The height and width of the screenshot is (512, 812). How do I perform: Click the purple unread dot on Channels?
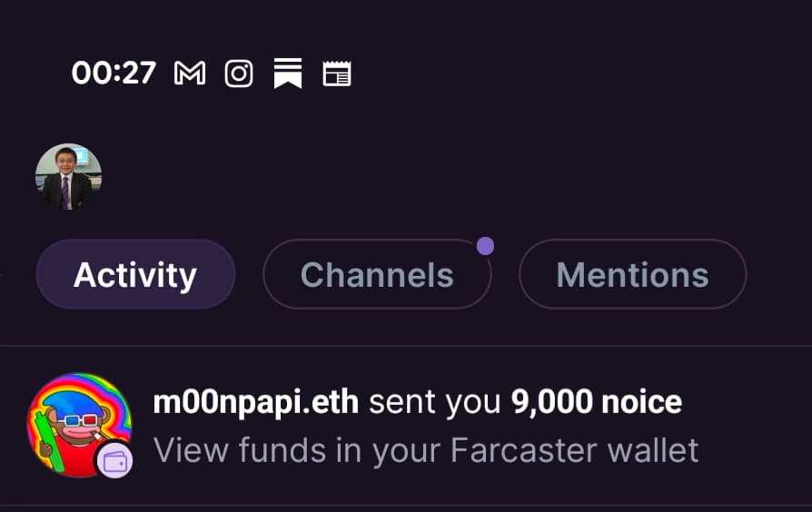tap(486, 245)
